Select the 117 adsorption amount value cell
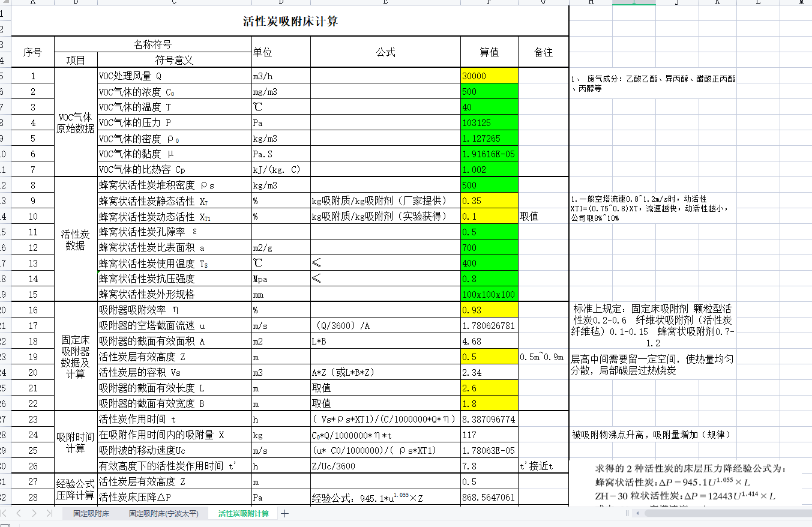The width and height of the screenshot is (812, 527). (489, 435)
